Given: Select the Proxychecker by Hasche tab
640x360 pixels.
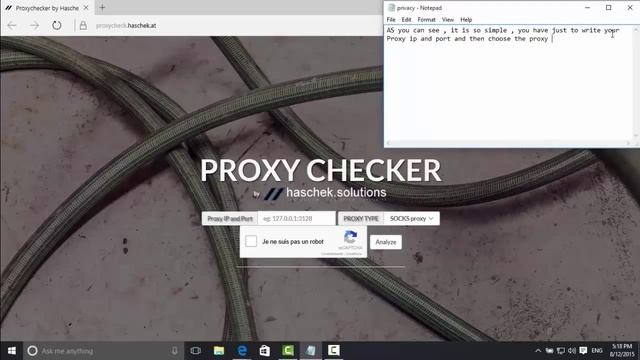Looking at the screenshot, I should pos(47,8).
